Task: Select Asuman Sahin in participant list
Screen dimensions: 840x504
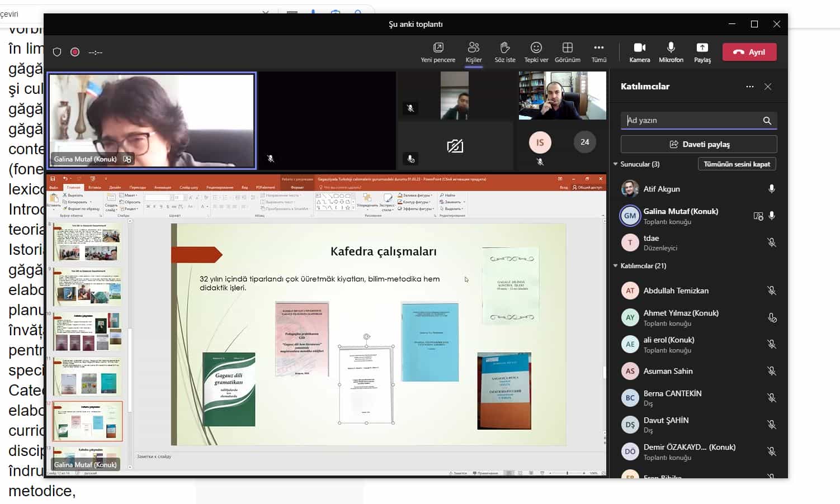Action: click(x=668, y=371)
